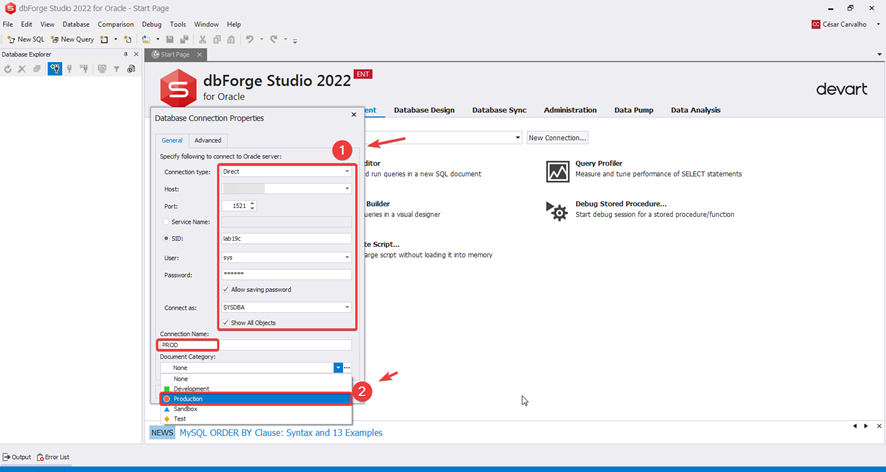Click the refresh icon in Database Explorer
The width and height of the screenshot is (886, 472).
8,69
